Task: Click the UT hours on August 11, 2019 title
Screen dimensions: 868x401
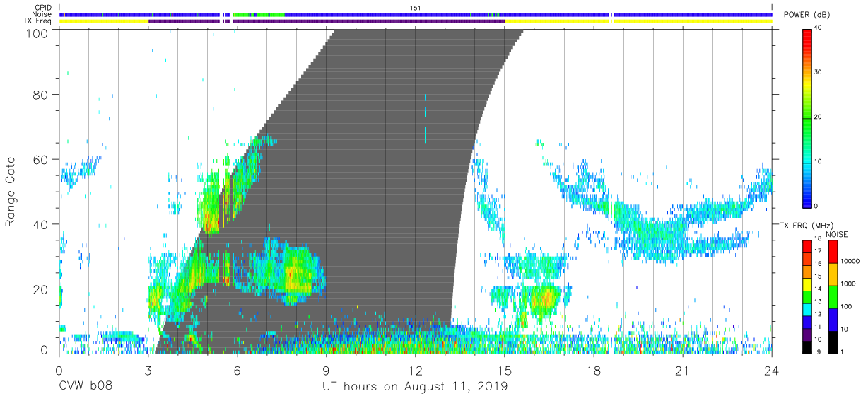Action: tap(415, 387)
